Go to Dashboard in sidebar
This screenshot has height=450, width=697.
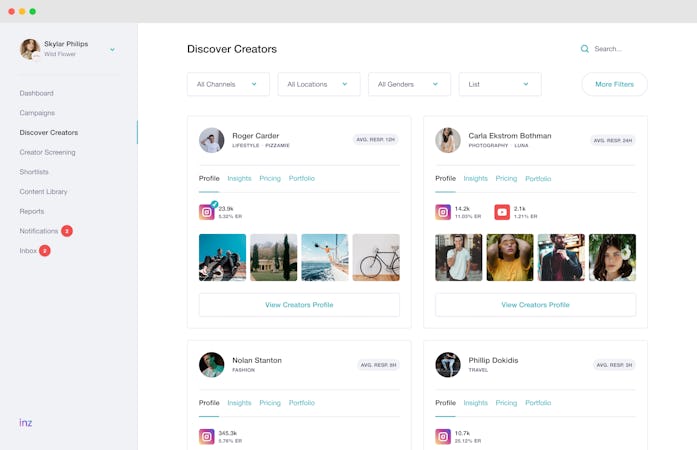(x=36, y=93)
